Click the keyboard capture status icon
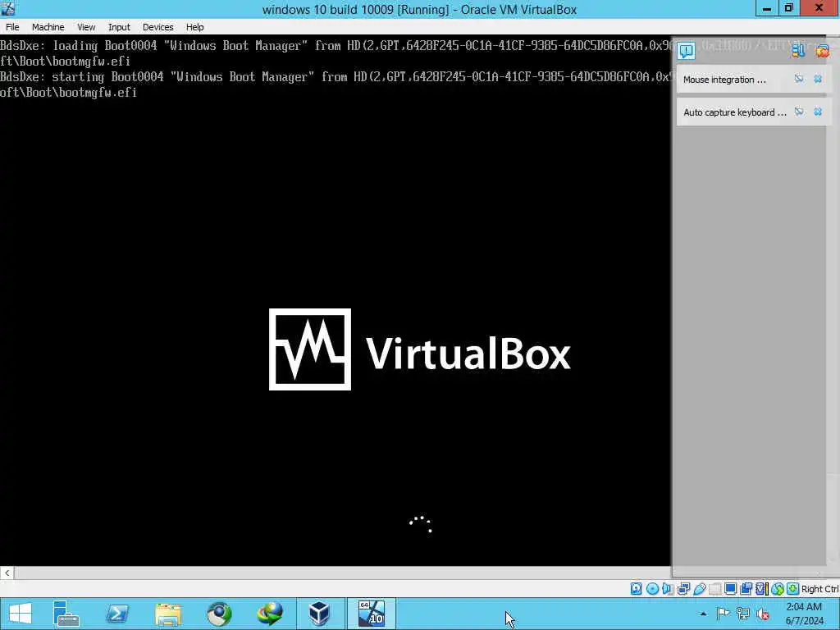 (793, 589)
